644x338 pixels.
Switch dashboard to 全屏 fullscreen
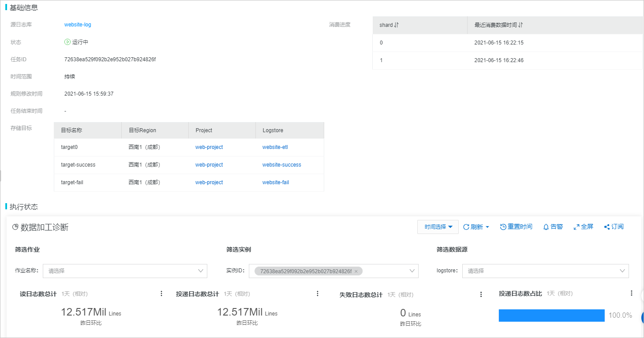pos(583,227)
